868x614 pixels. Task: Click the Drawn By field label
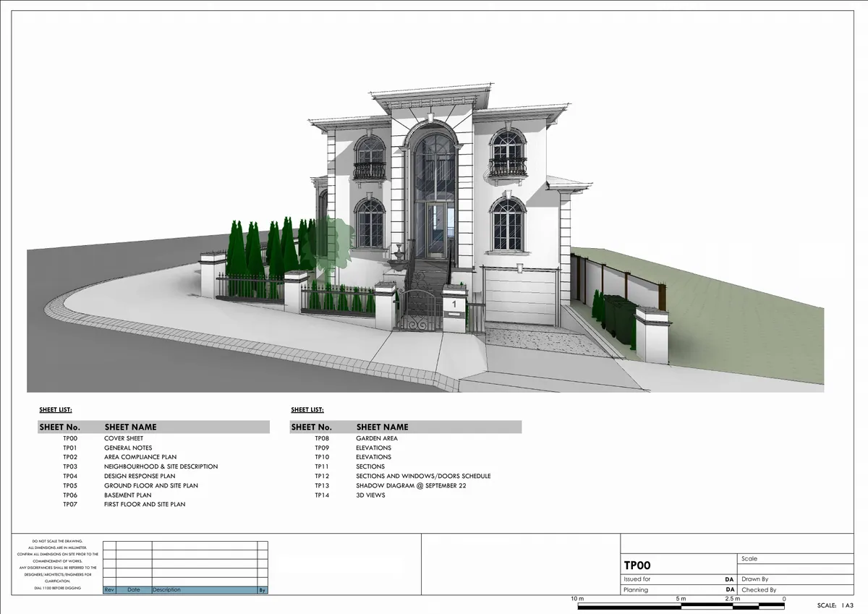point(754,579)
